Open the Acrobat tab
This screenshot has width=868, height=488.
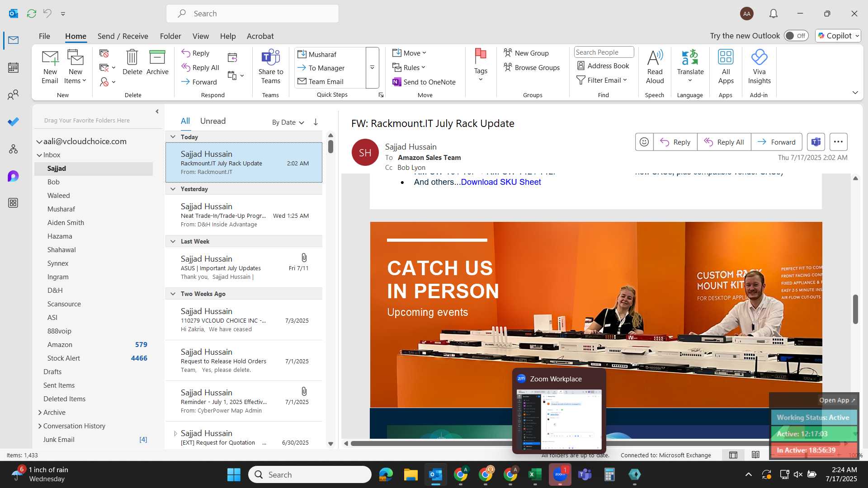[260, 36]
